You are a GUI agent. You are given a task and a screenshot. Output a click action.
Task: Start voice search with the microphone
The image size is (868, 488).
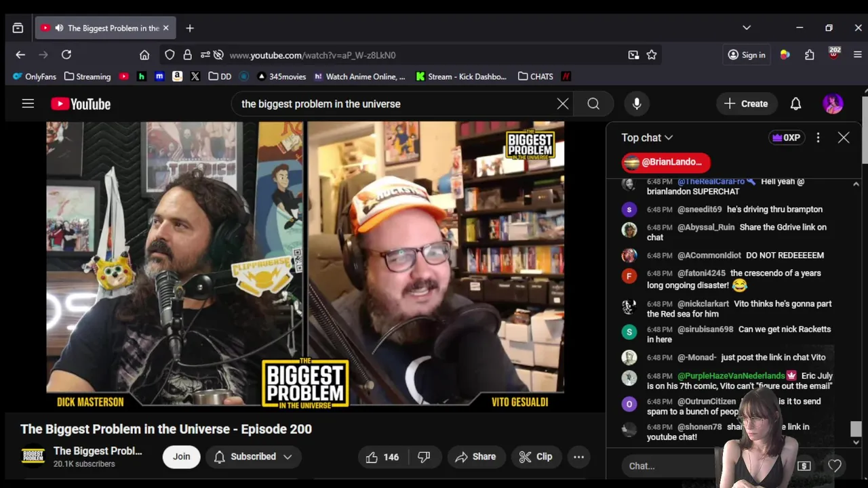pyautogui.click(x=637, y=104)
